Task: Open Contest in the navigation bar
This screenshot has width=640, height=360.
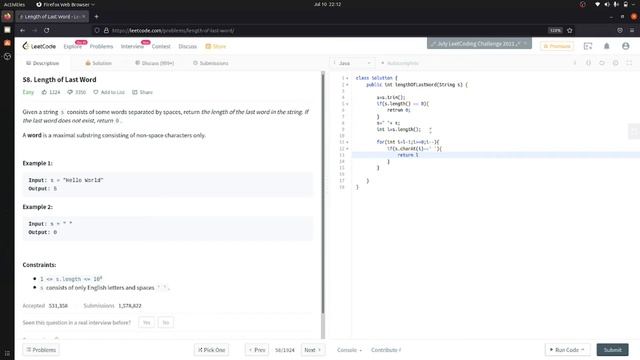Action: click(161, 46)
